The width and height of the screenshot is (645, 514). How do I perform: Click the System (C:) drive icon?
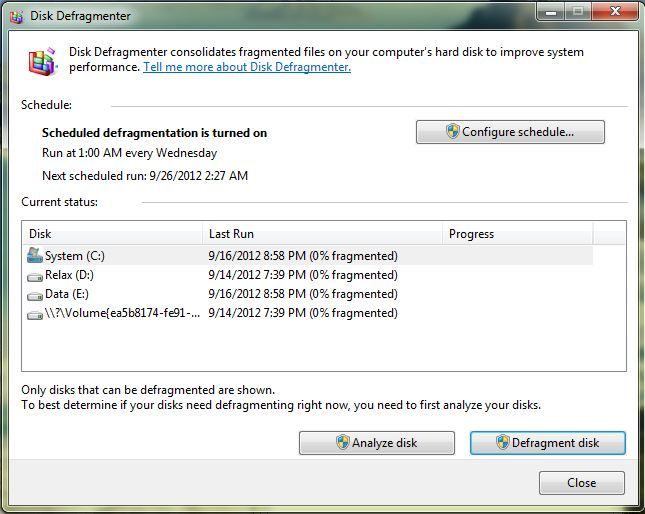[35, 255]
